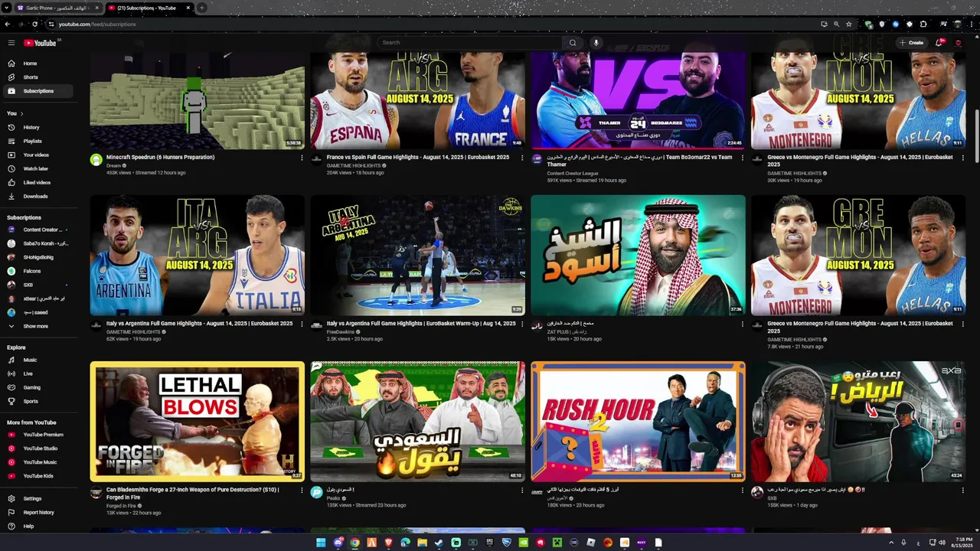Open the Forged in Fire channel link

[121, 506]
